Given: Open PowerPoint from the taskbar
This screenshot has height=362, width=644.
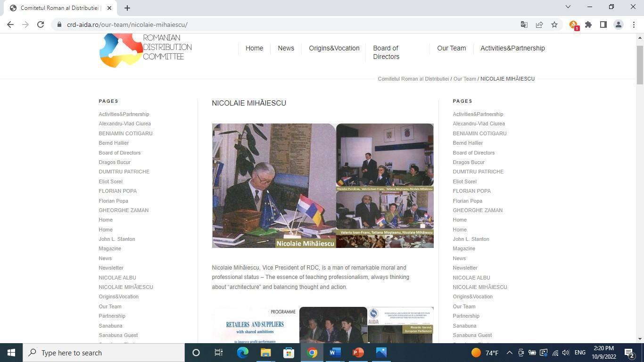Looking at the screenshot, I should tap(358, 353).
